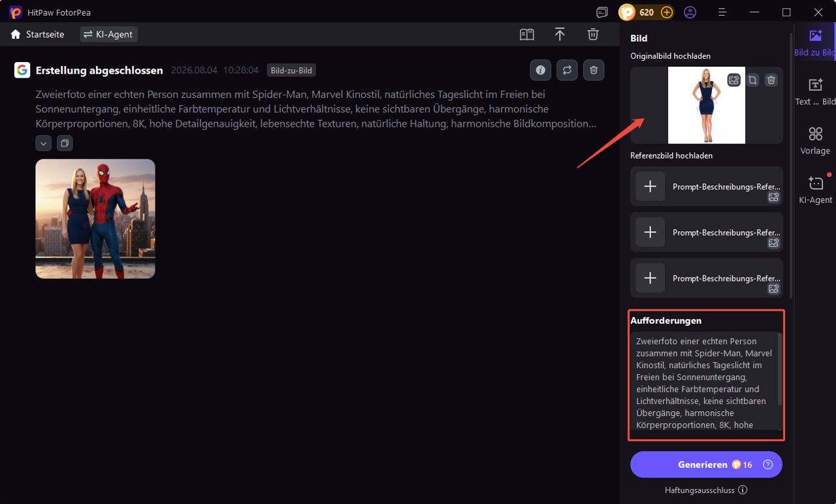Open the hamburger main menu

click(722, 12)
